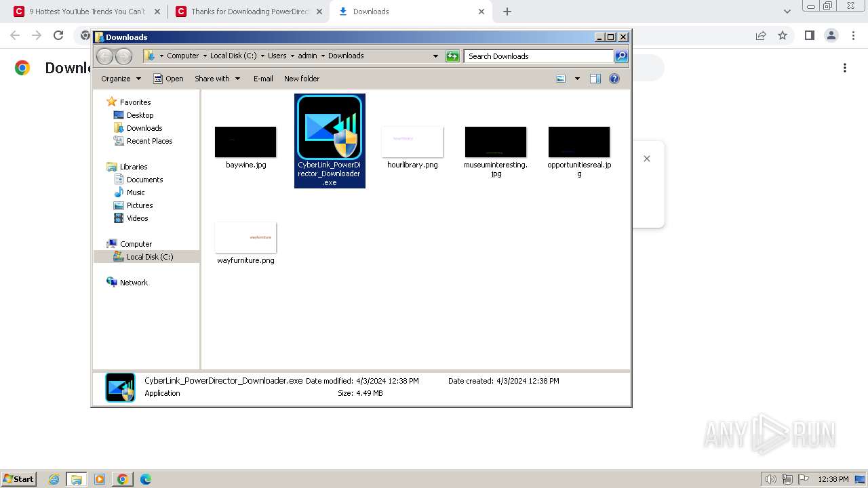Open Windows Media Player from taskbar

pos(100,479)
